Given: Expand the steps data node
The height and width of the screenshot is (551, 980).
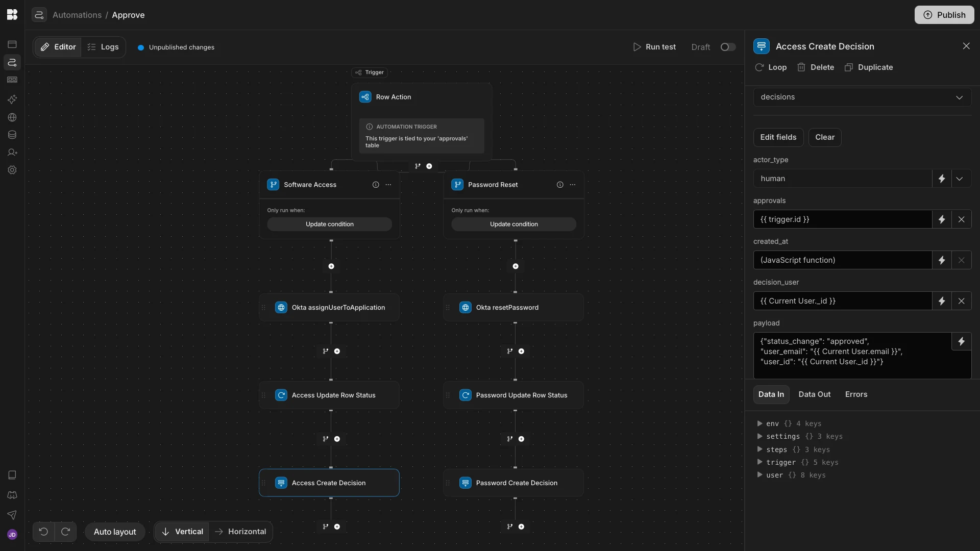Looking at the screenshot, I should point(759,449).
